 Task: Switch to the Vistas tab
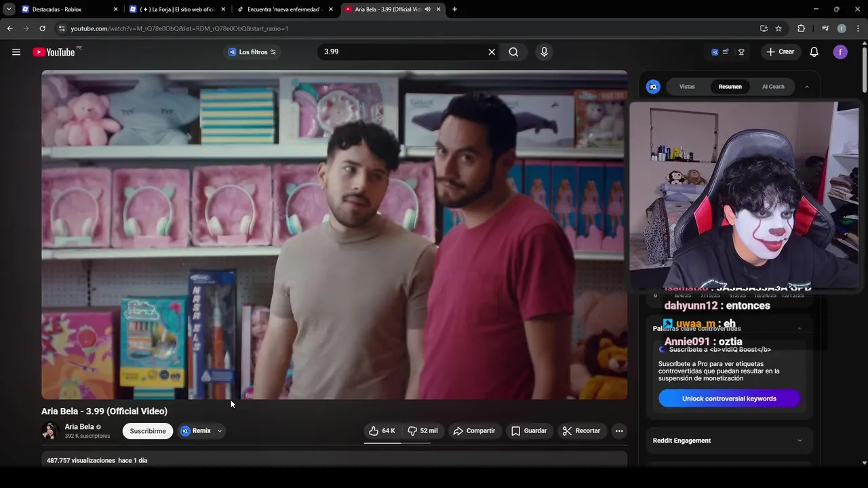point(687,87)
